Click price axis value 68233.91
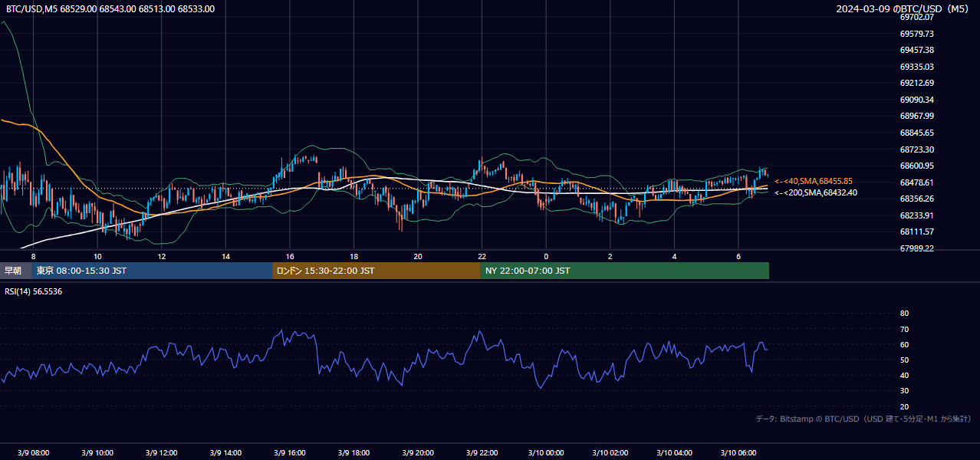 coord(916,215)
